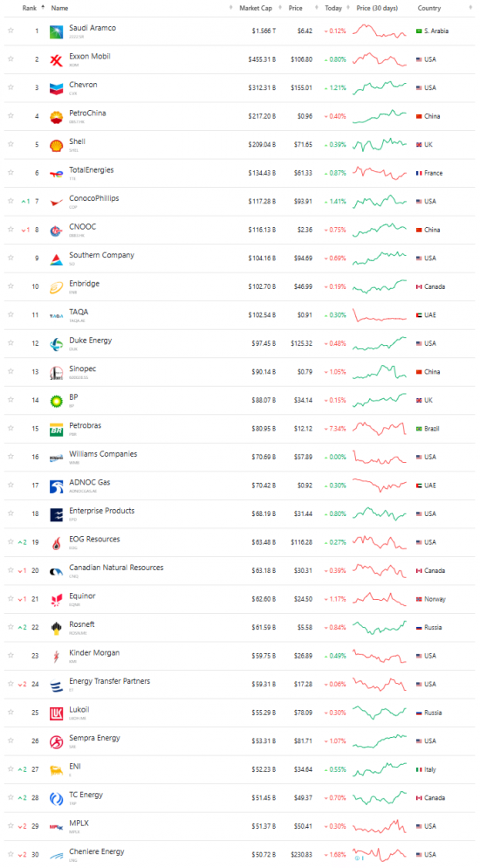
Task: Click the Price (30 days) column header
Action: [x=377, y=9]
